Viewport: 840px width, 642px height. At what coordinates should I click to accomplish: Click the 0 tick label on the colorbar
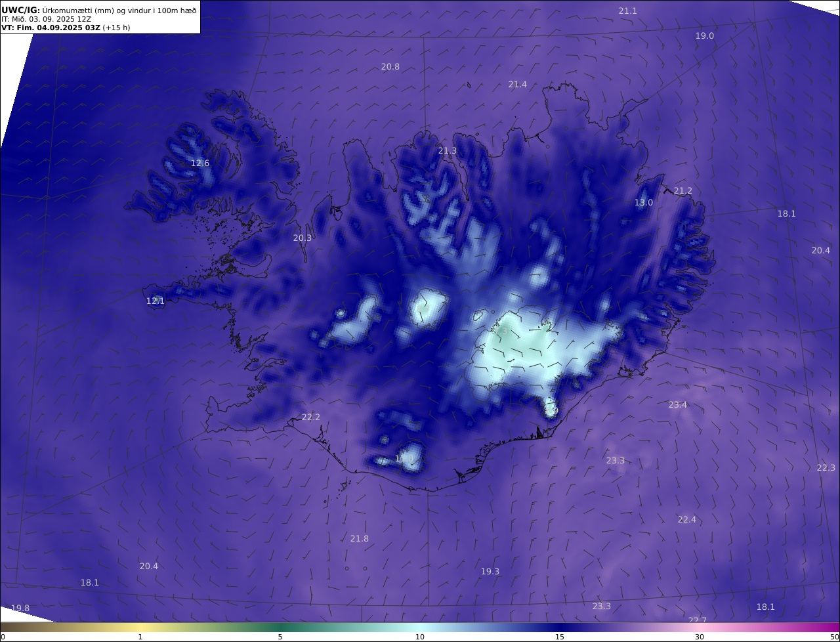click(x=3, y=637)
